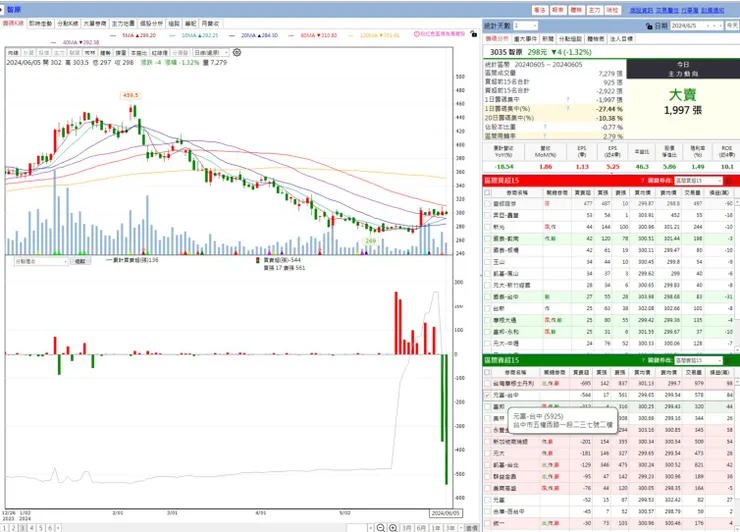Set chart range to 3月
The height and width of the screenshot is (532, 740).
(406, 528)
